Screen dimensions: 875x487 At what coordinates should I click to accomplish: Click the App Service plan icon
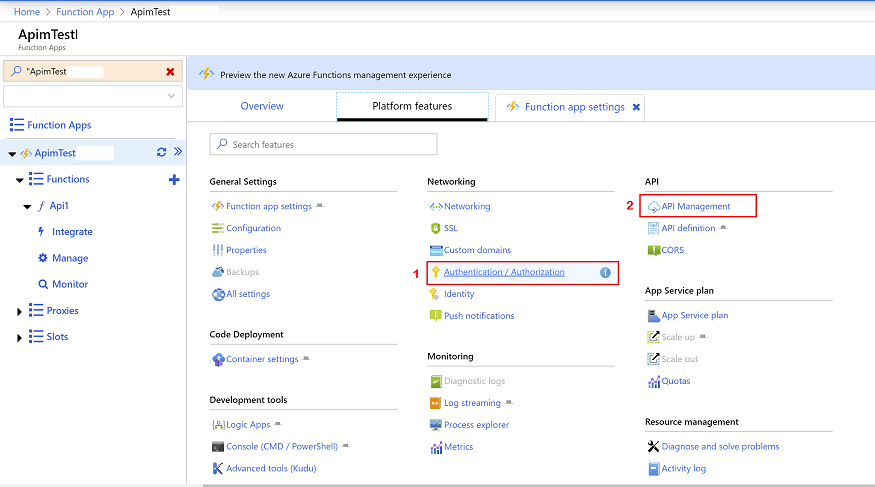click(653, 316)
